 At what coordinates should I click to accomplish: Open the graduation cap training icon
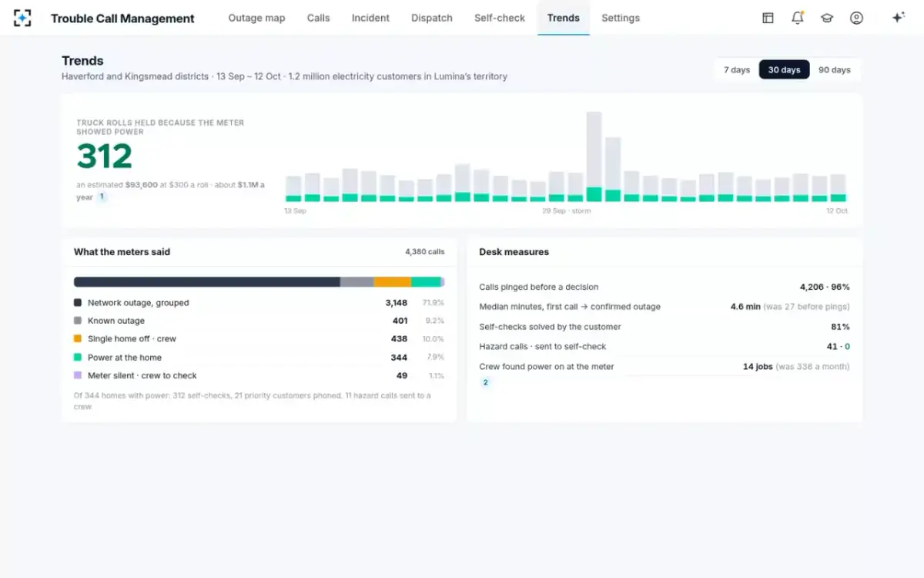827,18
